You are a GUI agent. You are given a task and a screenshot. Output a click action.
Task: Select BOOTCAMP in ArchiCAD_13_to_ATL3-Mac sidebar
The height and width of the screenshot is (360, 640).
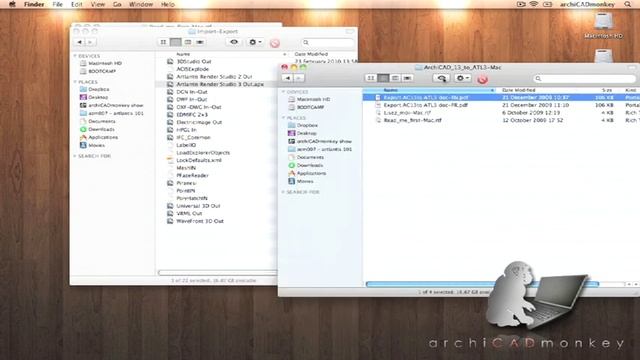tap(310, 107)
